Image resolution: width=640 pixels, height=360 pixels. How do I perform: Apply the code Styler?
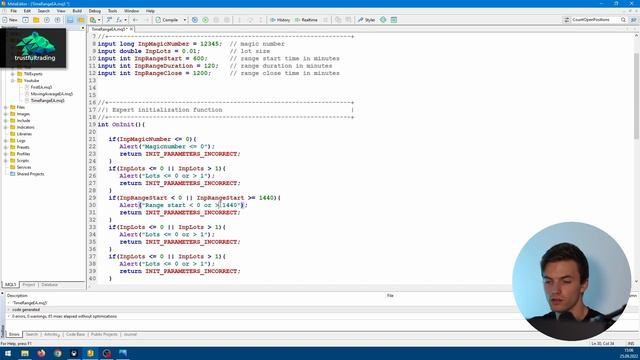click(366, 20)
